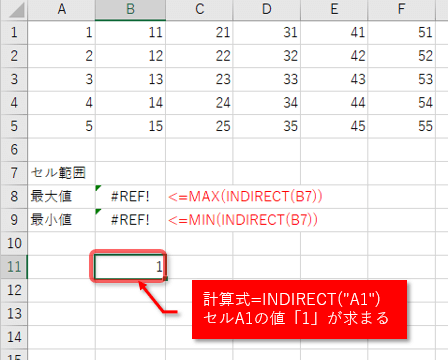
Task: Click empty cell B7 for range input
Action: click(130, 173)
